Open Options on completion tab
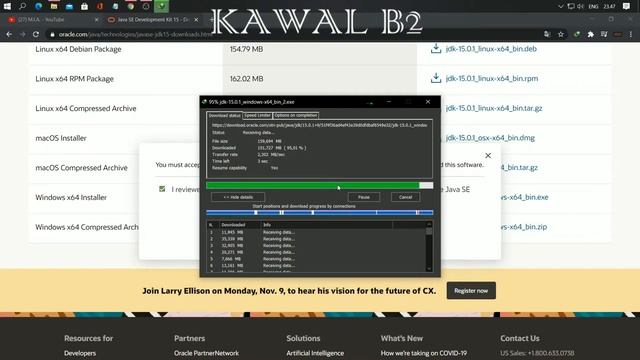The width and height of the screenshot is (640, 360). point(296,116)
